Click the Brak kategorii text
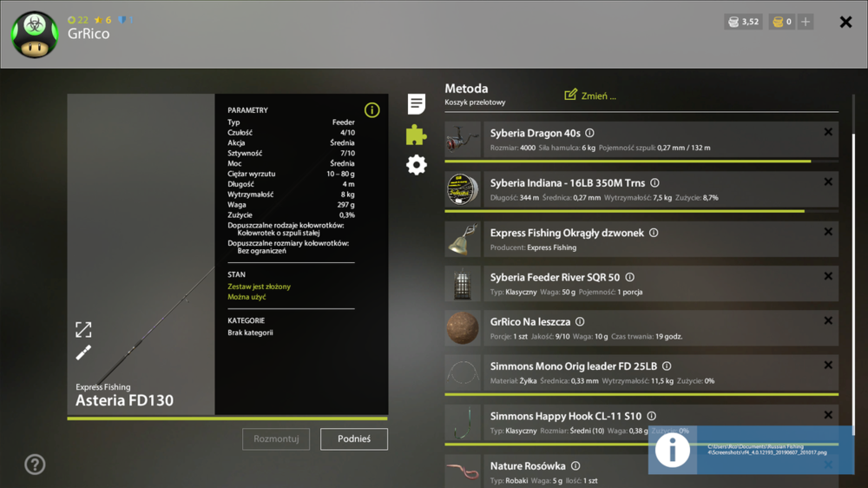868x488 pixels. (x=250, y=333)
